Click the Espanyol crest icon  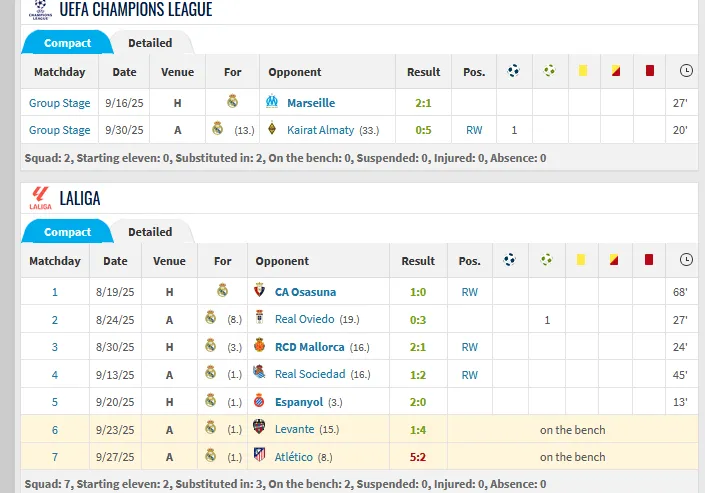pyautogui.click(x=259, y=401)
